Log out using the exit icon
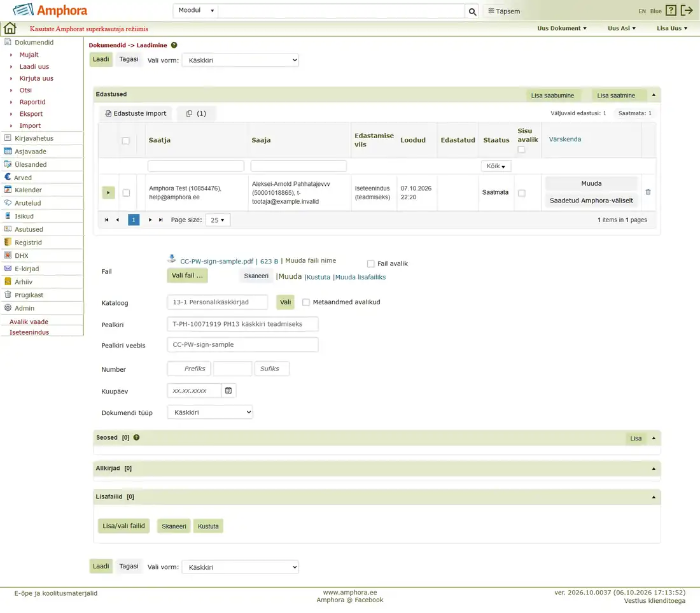This screenshot has height=613, width=700. (687, 10)
